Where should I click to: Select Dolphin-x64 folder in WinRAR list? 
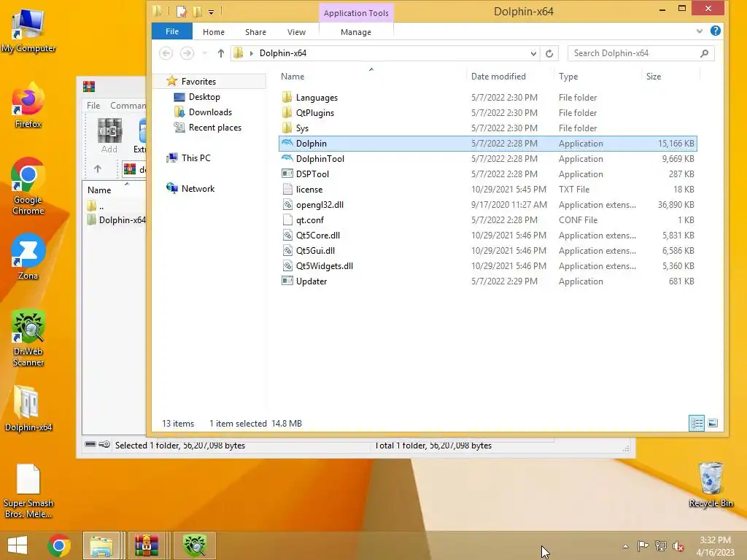[x=117, y=220]
